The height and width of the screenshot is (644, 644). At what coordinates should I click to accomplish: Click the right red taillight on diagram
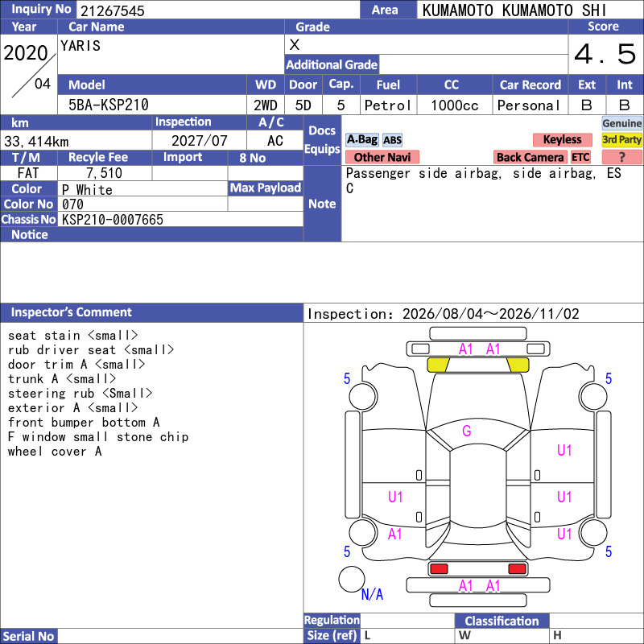(x=517, y=569)
